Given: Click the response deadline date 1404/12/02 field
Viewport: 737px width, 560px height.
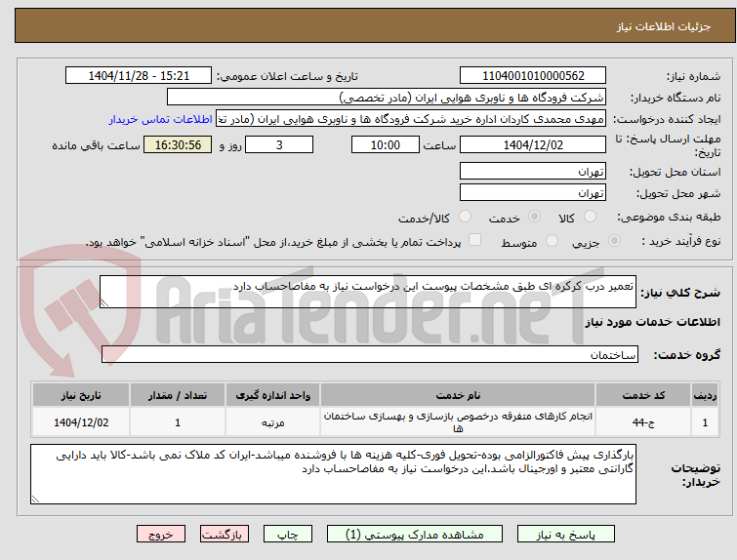Looking at the screenshot, I should [533, 144].
